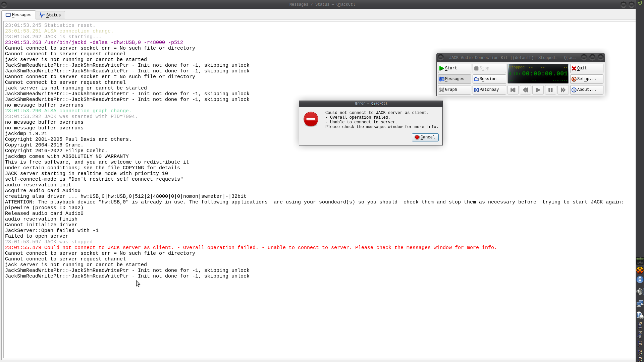644x362 pixels.
Task: Select the Messages tab
Action: pos(18,15)
